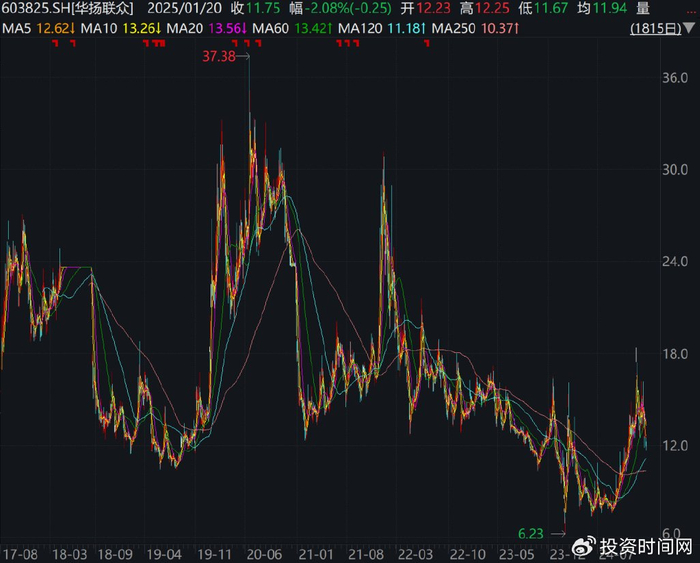Image resolution: width=700 pixels, height=563 pixels.
Task: Click the 20-06 date axis label
Action: (264, 555)
